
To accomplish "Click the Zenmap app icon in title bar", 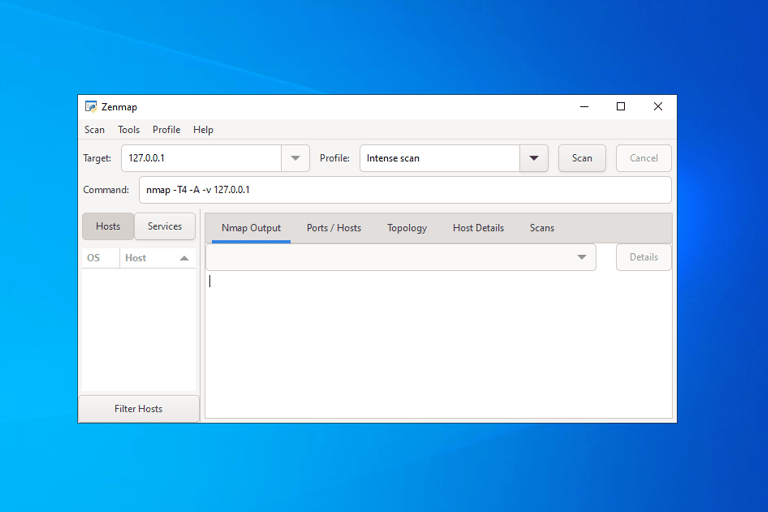I will click(91, 106).
